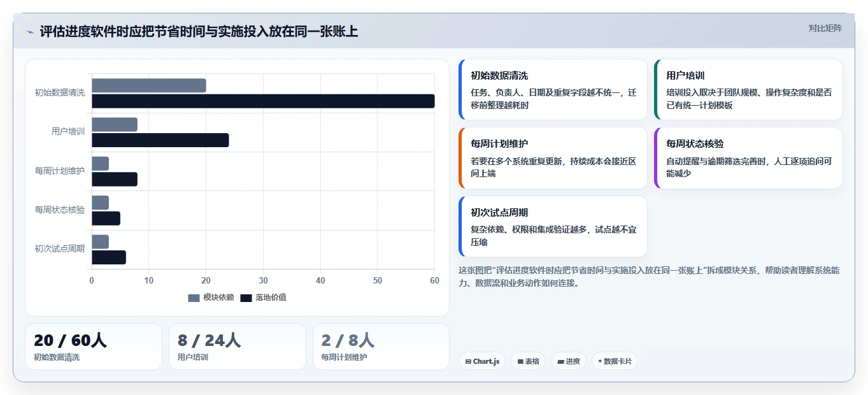
Task: Toggle the 模块依赖 legend item
Action: [x=211, y=298]
